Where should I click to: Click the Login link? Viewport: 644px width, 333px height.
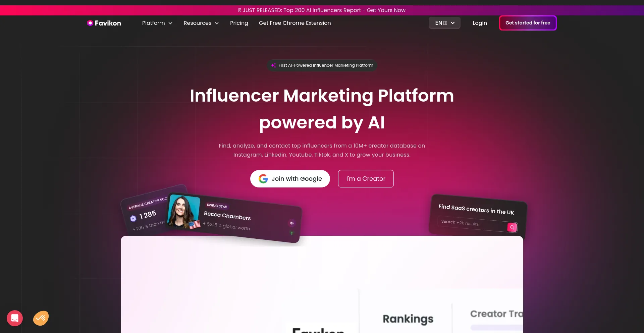(480, 23)
